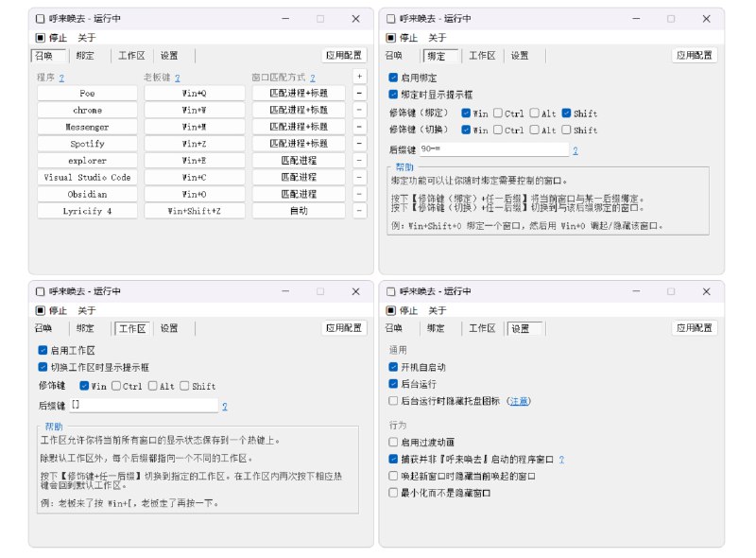The image size is (756, 558).
Task: Follow the 注意 link about hiding the tray icon
Action: pos(520,399)
